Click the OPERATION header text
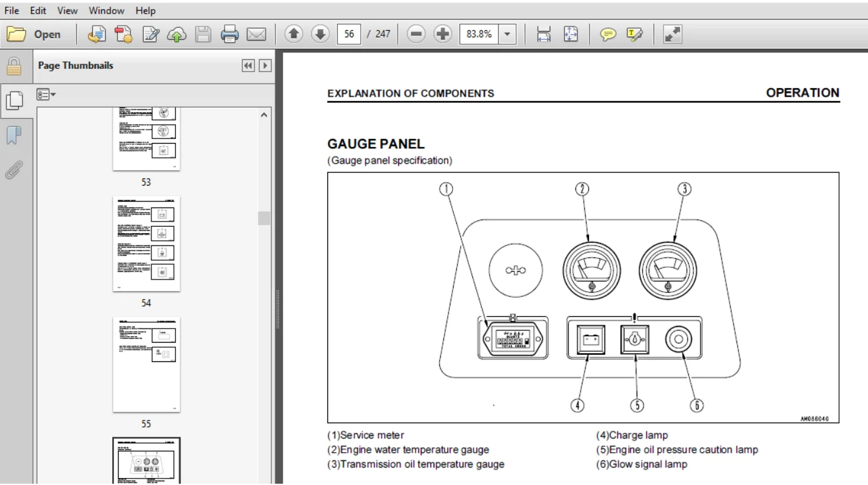The width and height of the screenshot is (868, 485). pos(802,93)
